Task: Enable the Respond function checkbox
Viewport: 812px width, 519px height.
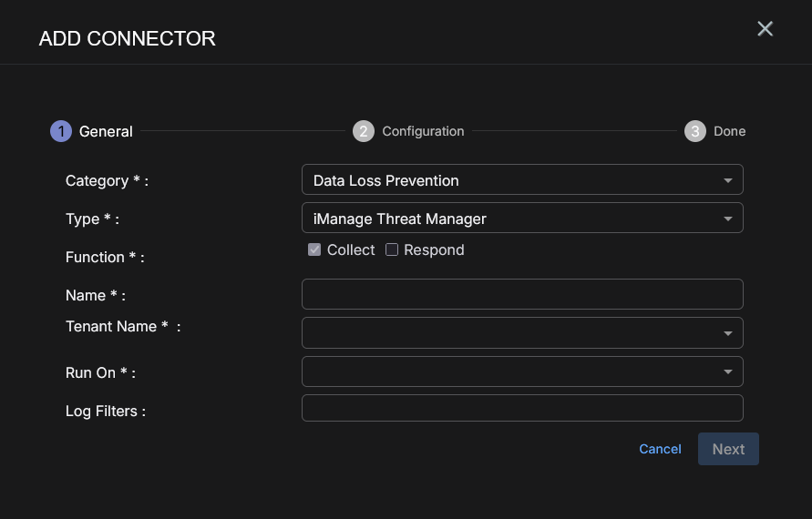Action: [x=392, y=249]
